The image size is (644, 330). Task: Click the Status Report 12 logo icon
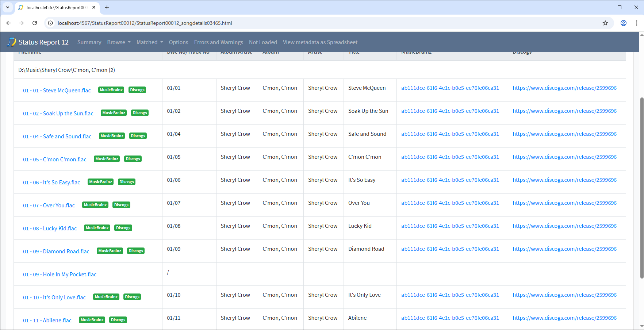(12, 42)
